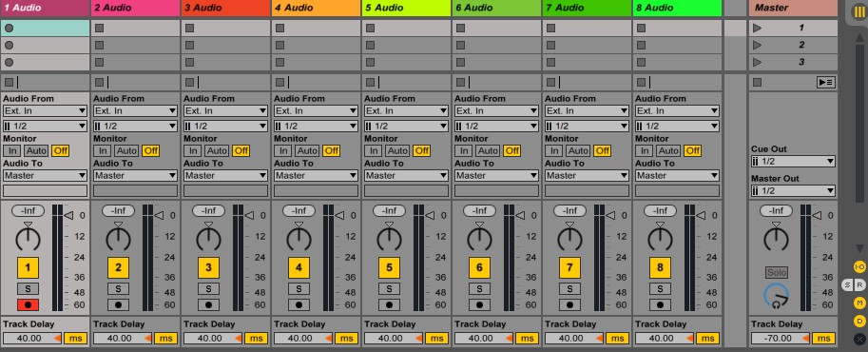Toggle Crossfader section X button
868x352 pixels.
coord(859,339)
